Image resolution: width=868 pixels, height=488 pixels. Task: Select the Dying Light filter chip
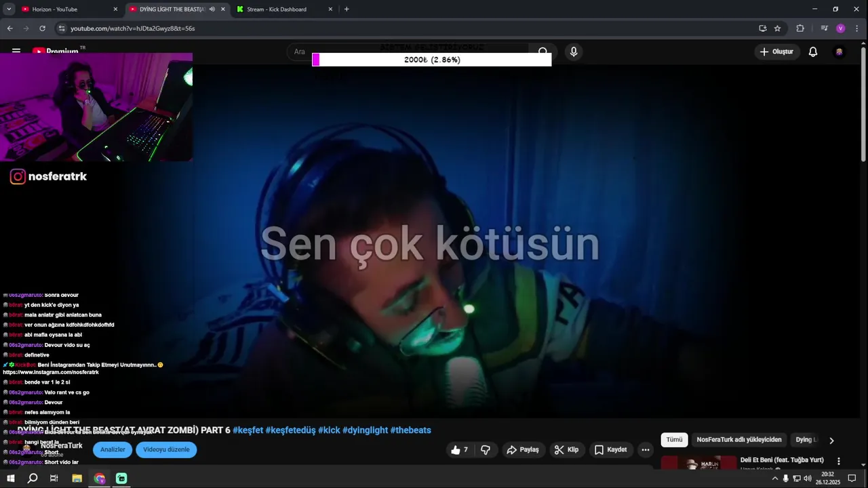(x=807, y=440)
